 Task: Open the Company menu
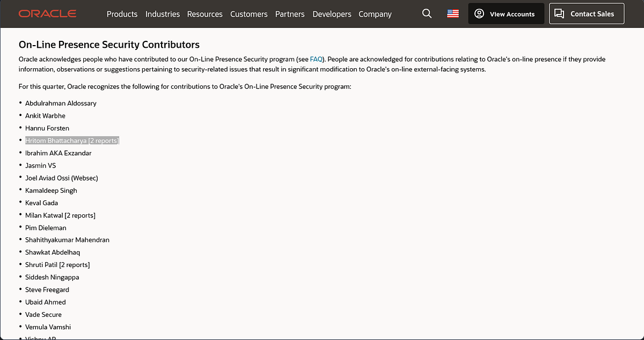(x=375, y=14)
